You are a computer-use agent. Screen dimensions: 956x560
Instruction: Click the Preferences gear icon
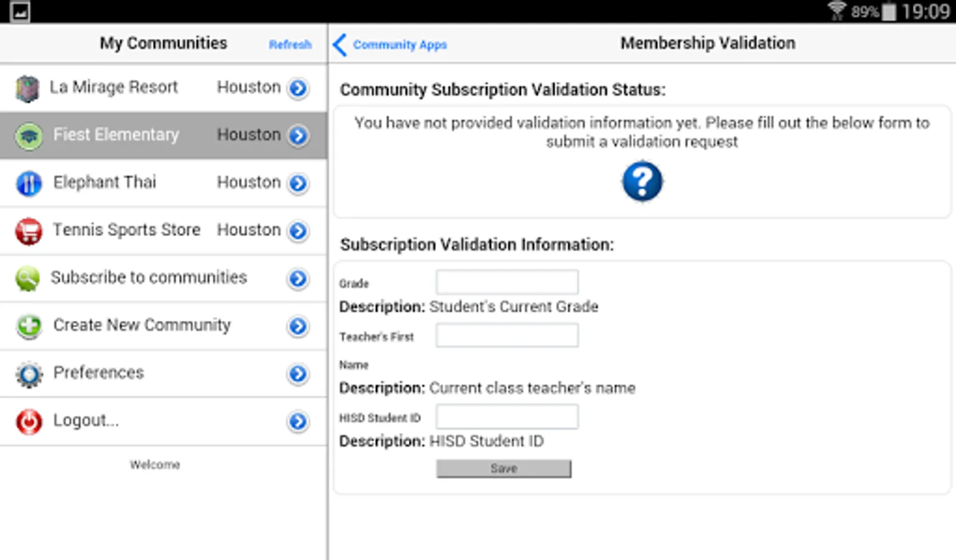tap(29, 374)
